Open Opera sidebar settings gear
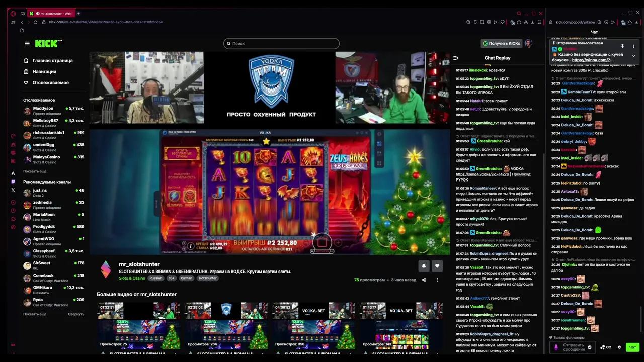The height and width of the screenshot is (362, 644). [x=13, y=227]
